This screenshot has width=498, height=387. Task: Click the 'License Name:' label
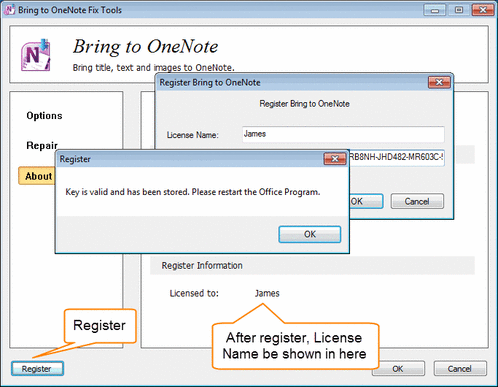point(193,135)
